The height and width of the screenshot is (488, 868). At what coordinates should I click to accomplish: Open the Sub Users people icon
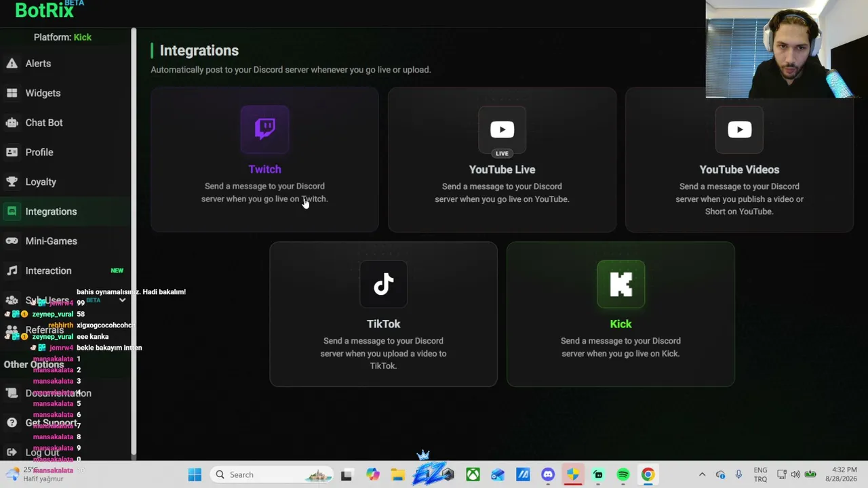12,300
